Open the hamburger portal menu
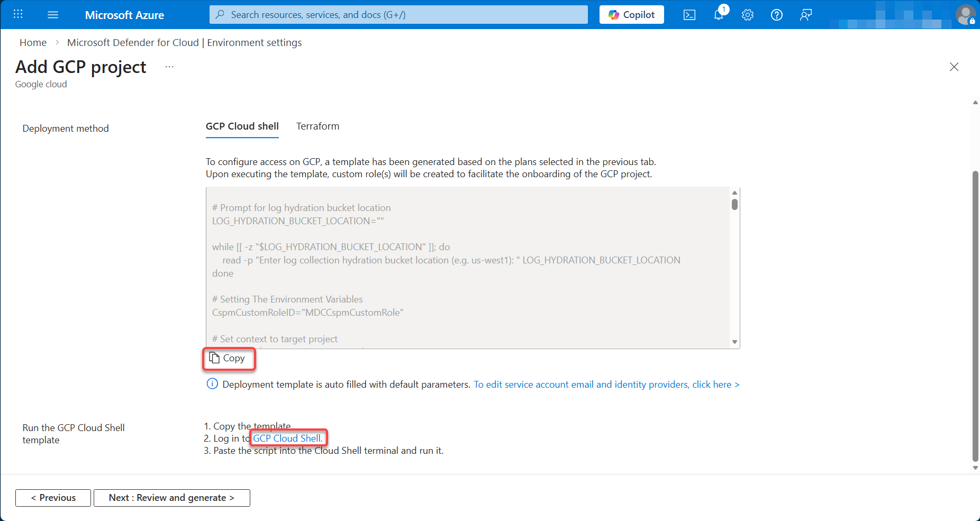 pos(53,15)
